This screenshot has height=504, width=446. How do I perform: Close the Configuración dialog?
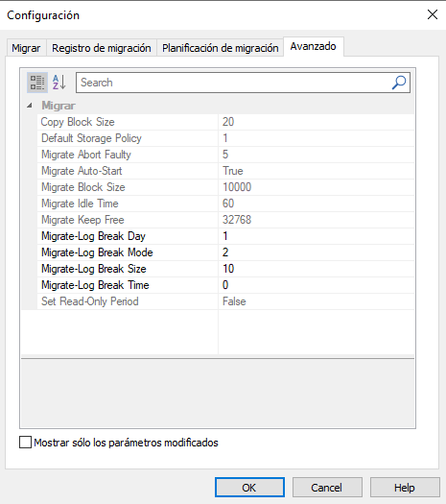pyautogui.click(x=433, y=14)
